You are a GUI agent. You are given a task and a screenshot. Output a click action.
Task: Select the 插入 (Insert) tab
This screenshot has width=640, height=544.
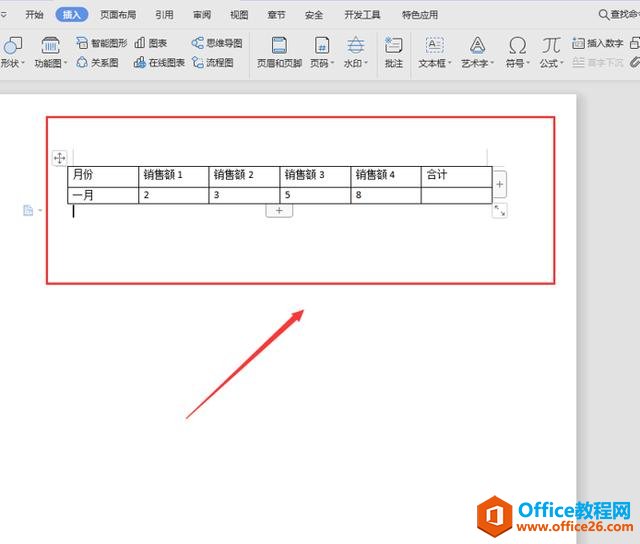tap(71, 15)
